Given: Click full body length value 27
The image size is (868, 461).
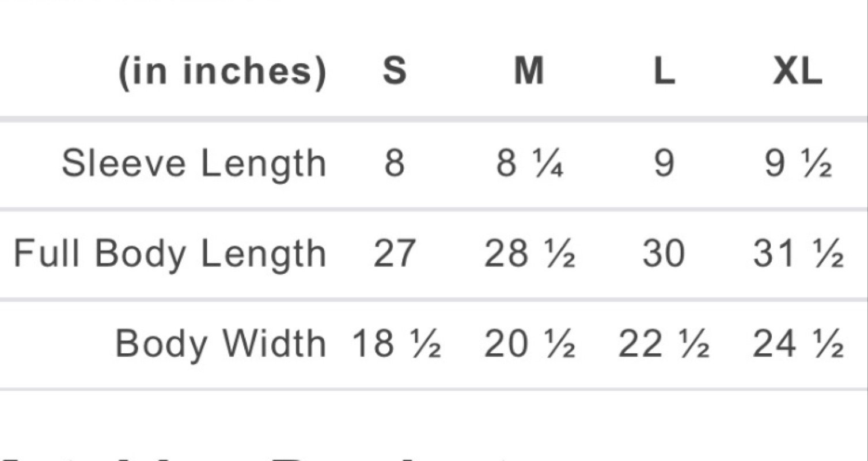Looking at the screenshot, I should (394, 254).
